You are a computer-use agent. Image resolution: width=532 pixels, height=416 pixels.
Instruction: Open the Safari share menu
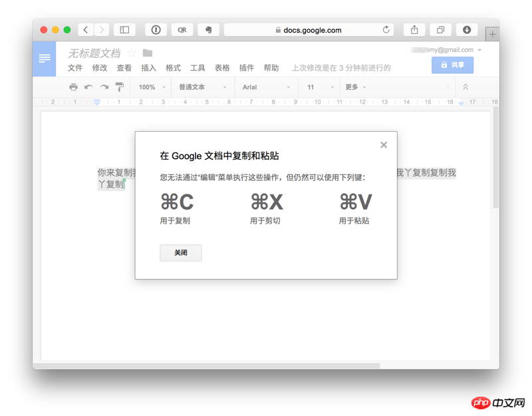414,30
